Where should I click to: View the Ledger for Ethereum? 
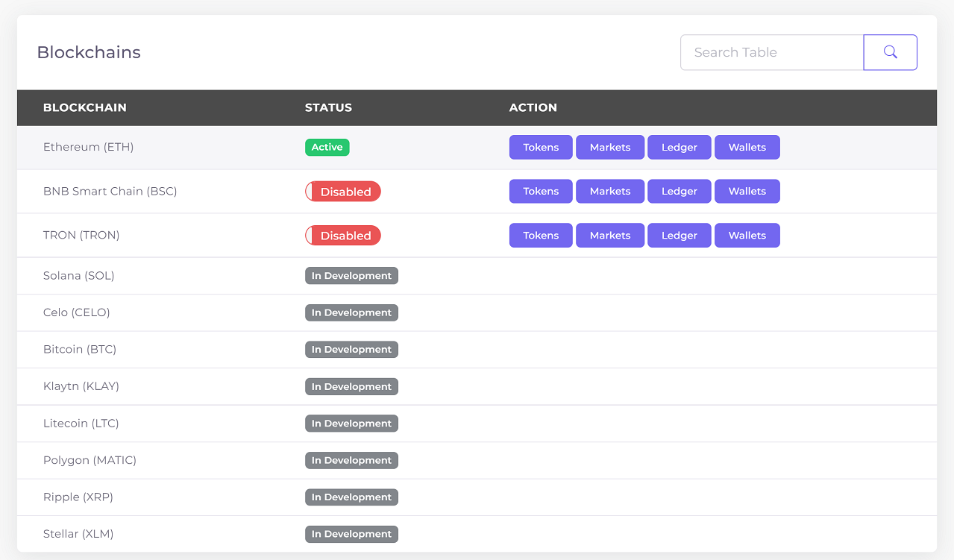pos(679,147)
